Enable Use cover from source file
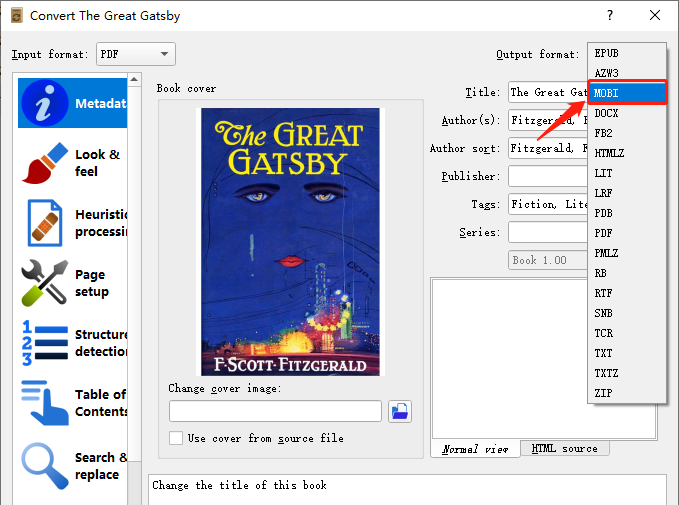The image size is (679, 505). pos(176,438)
